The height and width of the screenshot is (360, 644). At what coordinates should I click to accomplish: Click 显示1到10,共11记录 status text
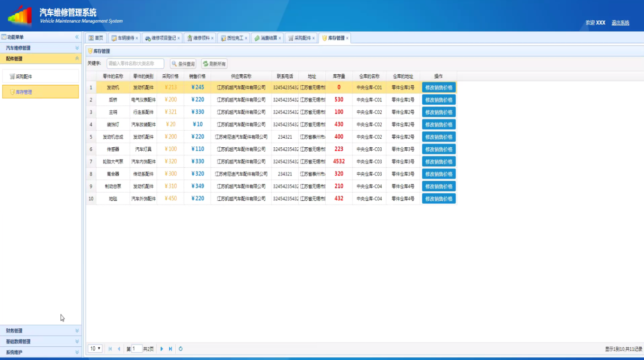click(x=624, y=349)
